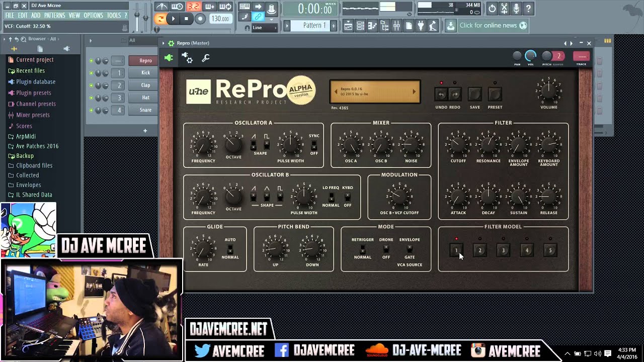Viewport: 644px width, 362px height.
Task: Click the wrench icon in the Repro header
Action: click(x=205, y=58)
